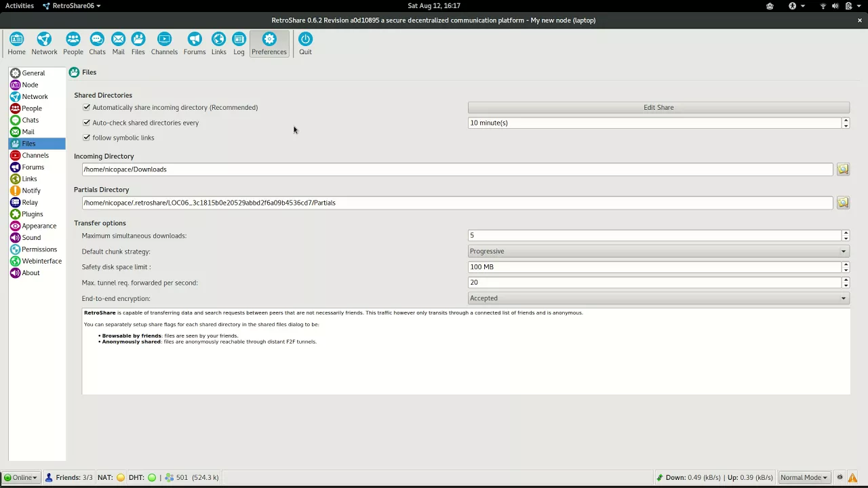
Task: Decrease the maximum simultaneous downloads spinner
Action: pyautogui.click(x=846, y=239)
